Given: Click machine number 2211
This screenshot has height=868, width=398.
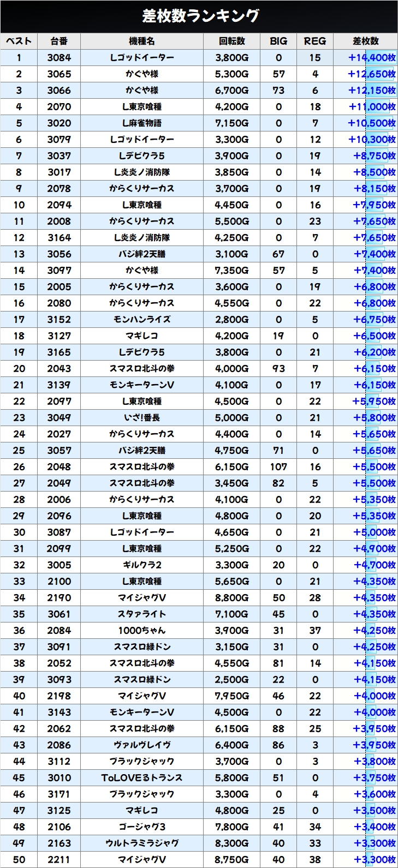Looking at the screenshot, I should (x=59, y=859).
